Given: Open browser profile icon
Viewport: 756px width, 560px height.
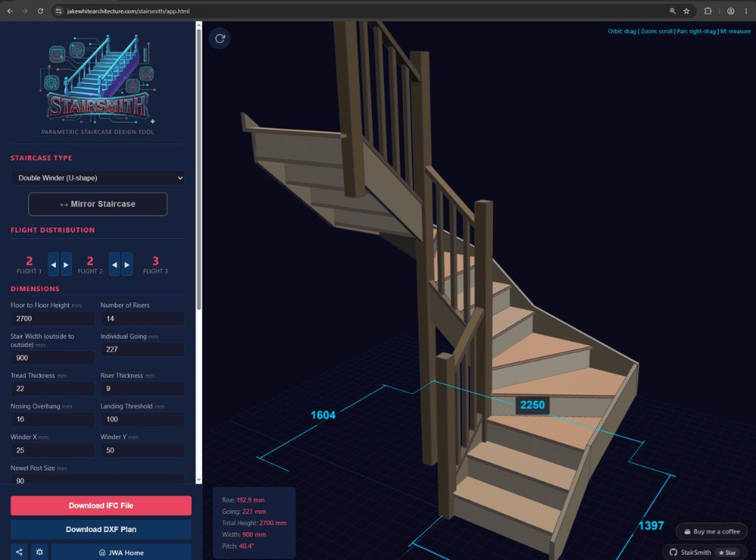Looking at the screenshot, I should (x=731, y=11).
